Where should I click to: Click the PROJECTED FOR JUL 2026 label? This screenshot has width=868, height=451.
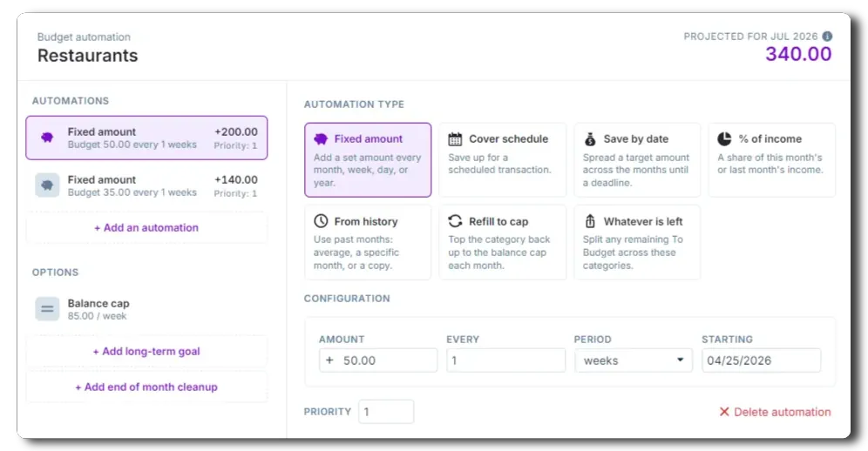point(750,37)
